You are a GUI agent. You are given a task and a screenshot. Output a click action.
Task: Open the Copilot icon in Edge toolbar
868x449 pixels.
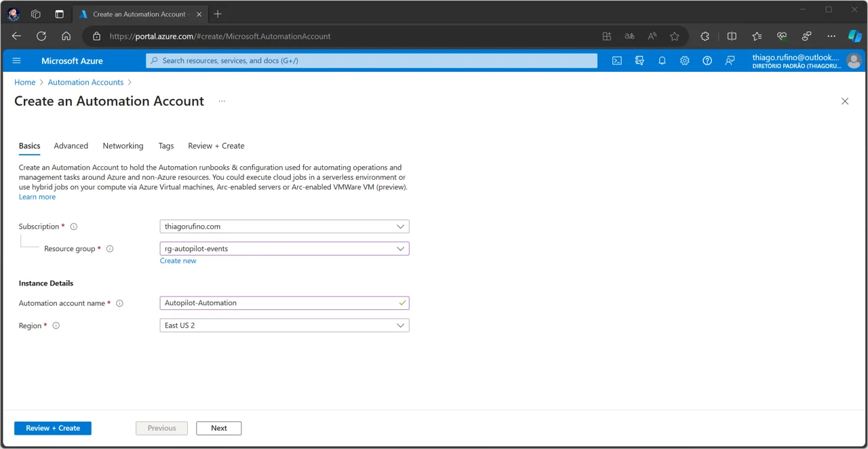click(x=854, y=36)
